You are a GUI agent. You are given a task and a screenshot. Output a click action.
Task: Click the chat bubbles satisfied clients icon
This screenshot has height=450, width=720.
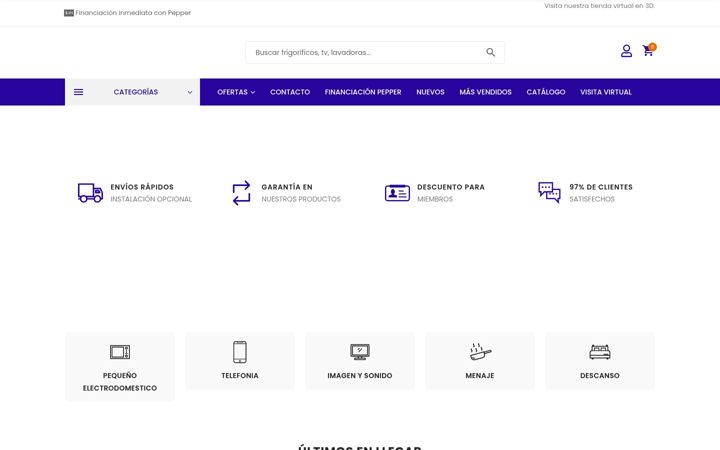pos(549,193)
